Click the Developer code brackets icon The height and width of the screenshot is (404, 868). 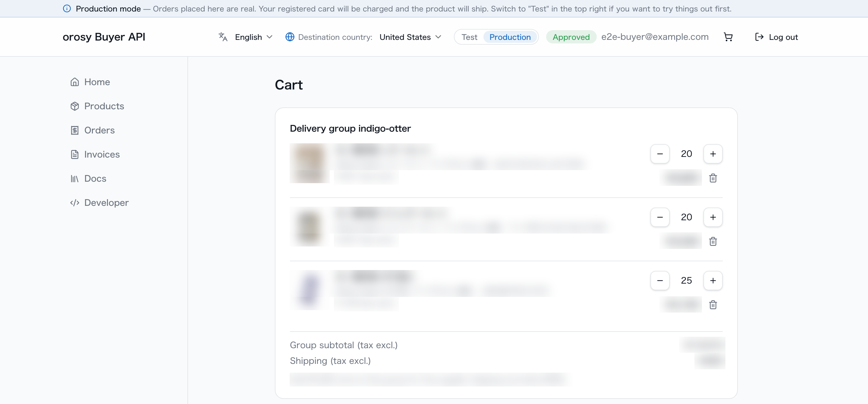[x=74, y=202]
